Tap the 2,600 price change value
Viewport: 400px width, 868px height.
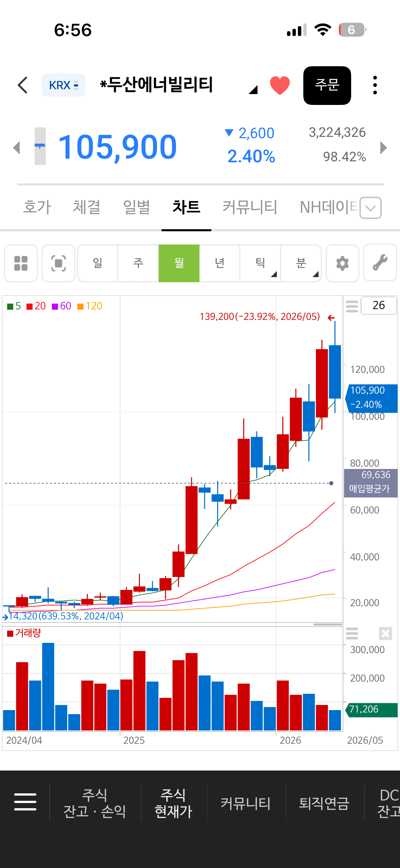pyautogui.click(x=256, y=133)
